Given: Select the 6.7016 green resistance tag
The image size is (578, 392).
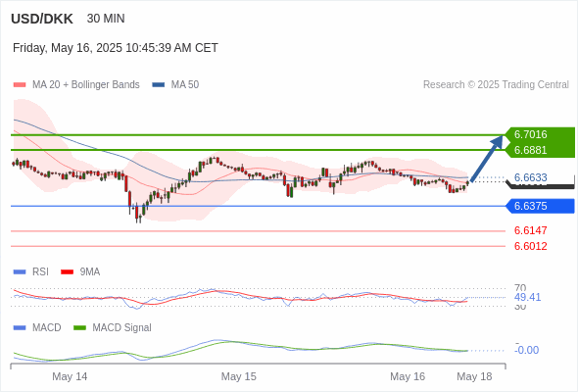Looking at the screenshot, I should pos(540,134).
